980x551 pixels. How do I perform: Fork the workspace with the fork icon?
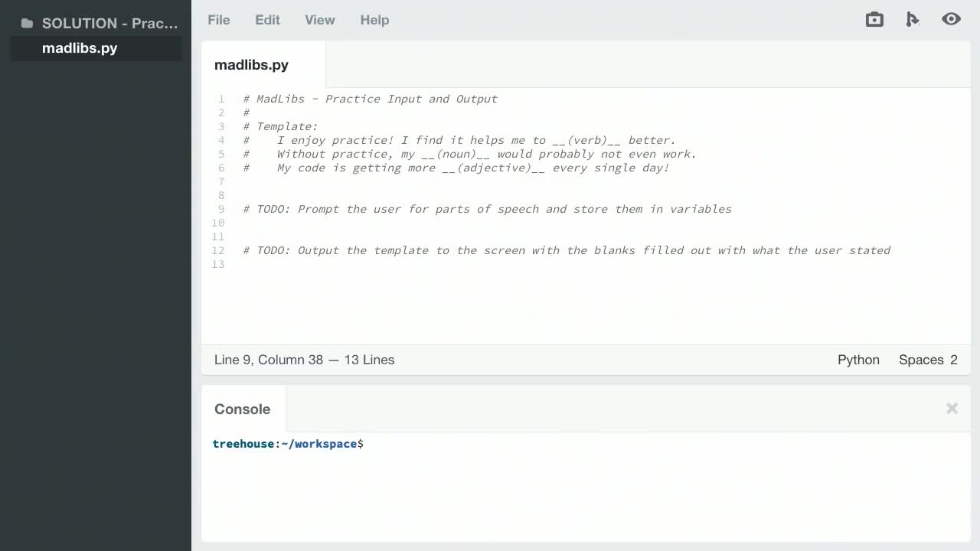(x=913, y=19)
